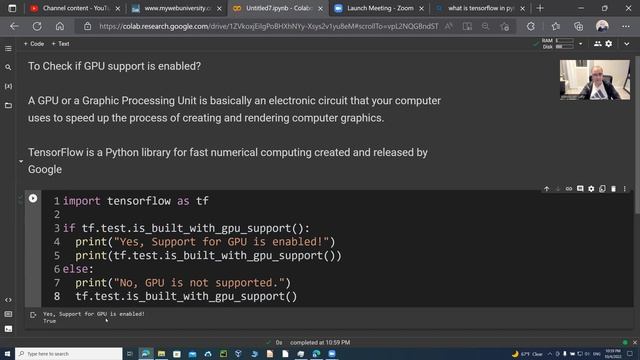Screen dimensions: 640x360
Task: Open browser extensions puzzle icon
Action: pyautogui.click(x=531, y=27)
